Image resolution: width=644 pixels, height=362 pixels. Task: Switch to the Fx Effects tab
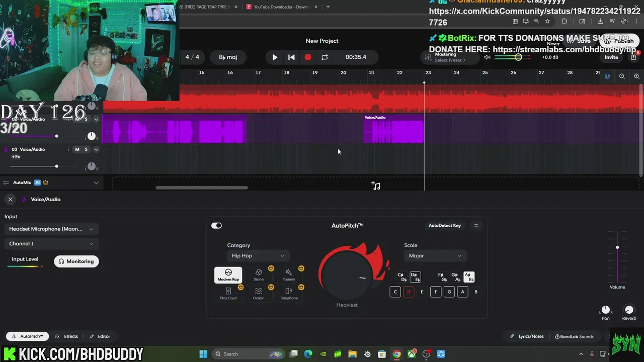coord(66,337)
